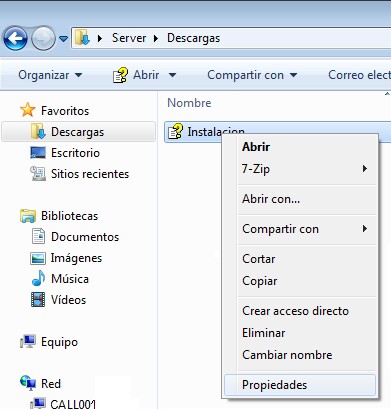Open the Música library
Viewport: 391px width, 411px height.
70,279
